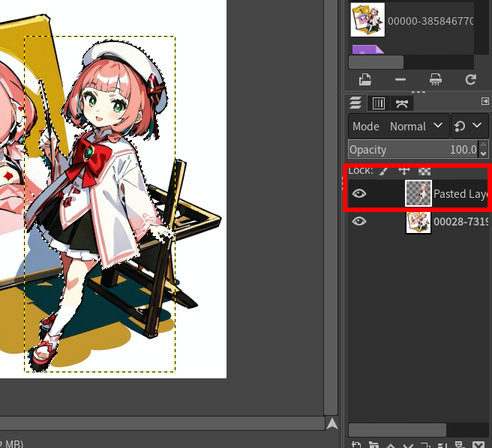Create a new layer with the bottom icon
492x448 pixels.
pyautogui.click(x=356, y=444)
